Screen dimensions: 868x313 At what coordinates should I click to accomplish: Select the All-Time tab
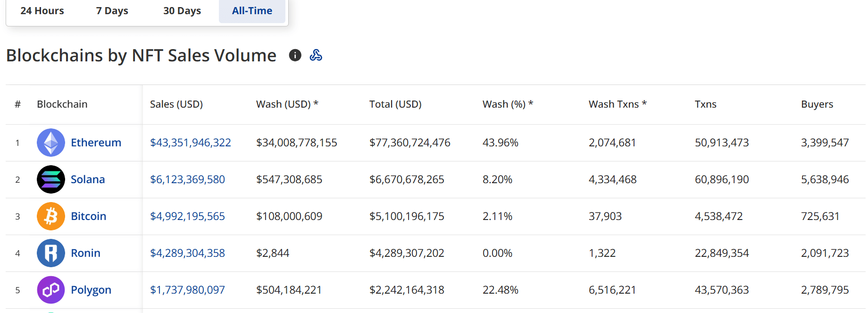tap(252, 10)
